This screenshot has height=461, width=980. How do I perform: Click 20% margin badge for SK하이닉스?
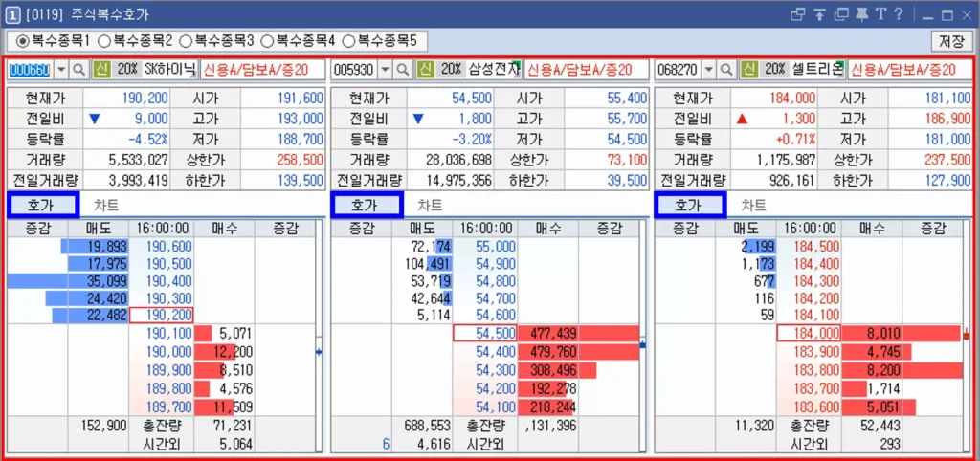click(x=127, y=69)
